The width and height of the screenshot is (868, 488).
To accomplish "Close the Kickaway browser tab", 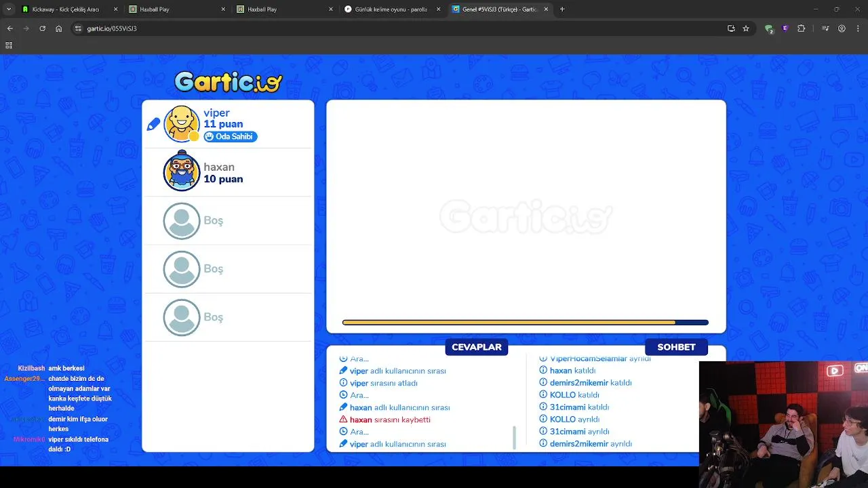I will [115, 9].
